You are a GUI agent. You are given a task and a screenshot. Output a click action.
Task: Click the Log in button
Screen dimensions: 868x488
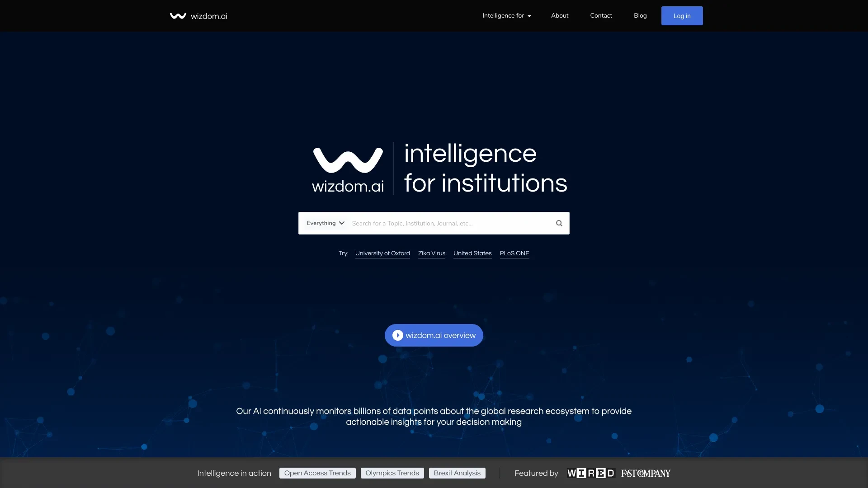(x=682, y=16)
